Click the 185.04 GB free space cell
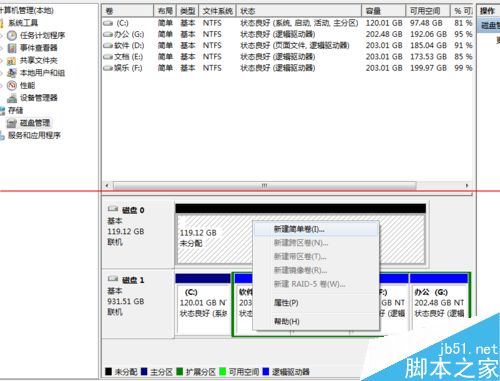 click(x=428, y=46)
